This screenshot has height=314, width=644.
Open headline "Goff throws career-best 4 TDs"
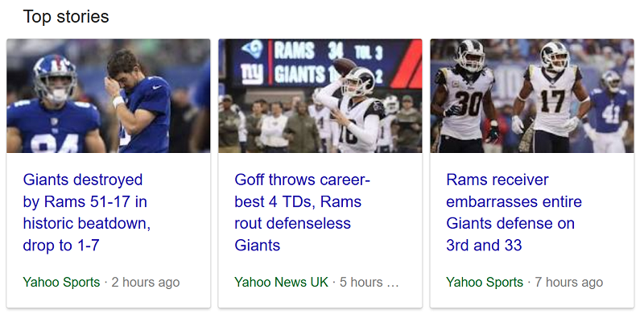pos(303,213)
